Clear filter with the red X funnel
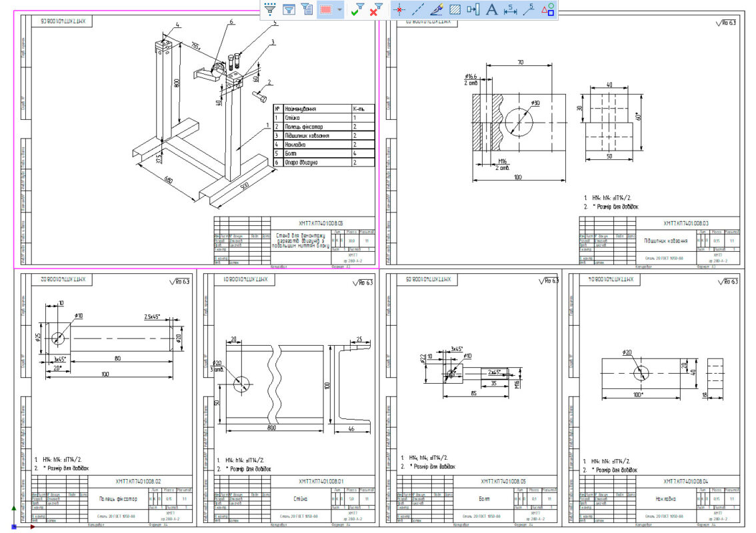Viewport: 756px width, 533px height. pyautogui.click(x=377, y=9)
